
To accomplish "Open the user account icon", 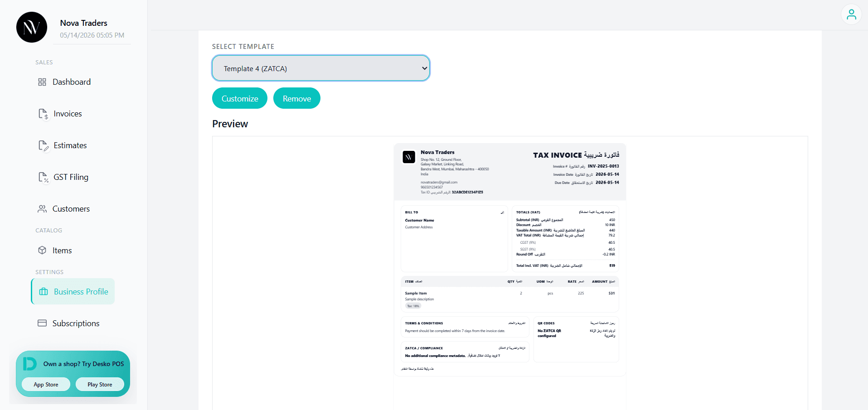I will tap(851, 14).
